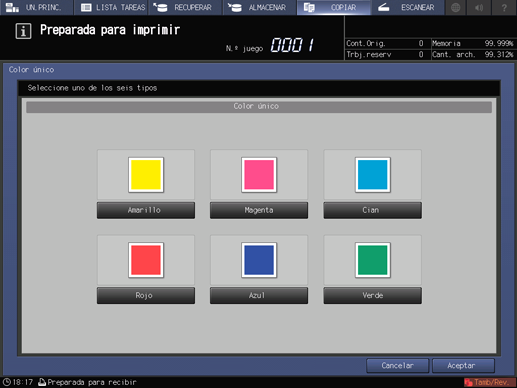
Task: Switch to the LISTA TAREAS tab
Action: coord(112,7)
